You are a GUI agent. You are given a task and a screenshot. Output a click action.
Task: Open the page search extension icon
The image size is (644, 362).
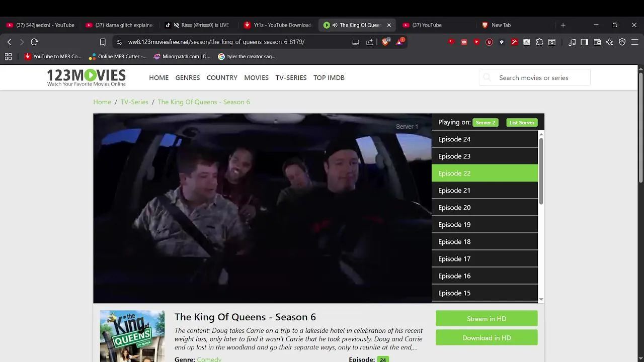click(x=552, y=42)
